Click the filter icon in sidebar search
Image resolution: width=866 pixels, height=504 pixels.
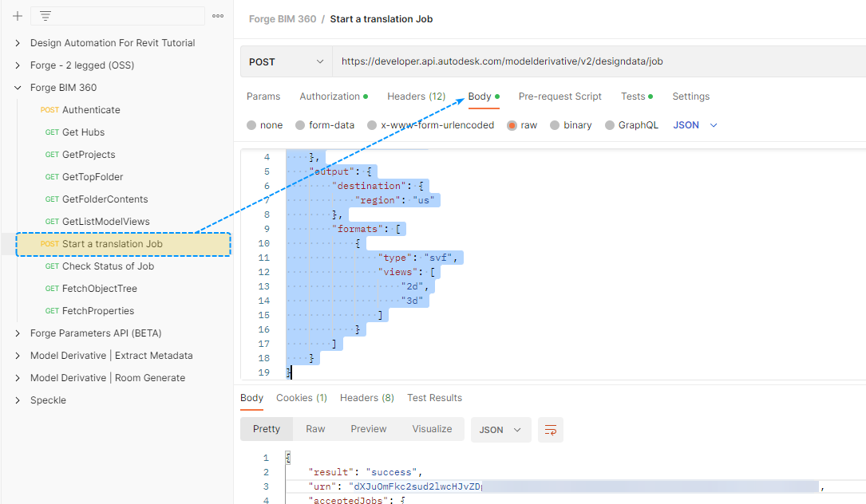click(x=45, y=16)
